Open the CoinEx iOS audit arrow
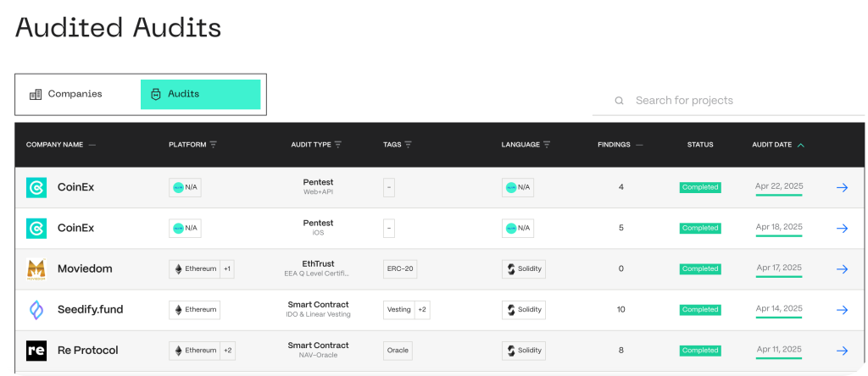Viewport: 868px width, 376px height. [x=842, y=229]
